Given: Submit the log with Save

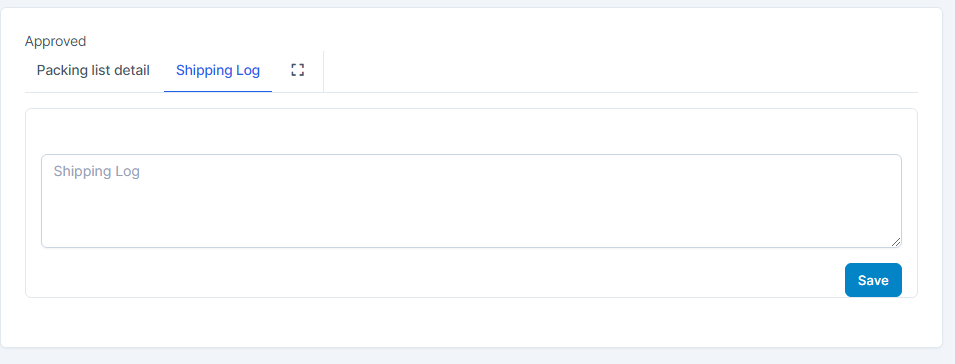Looking at the screenshot, I should [x=873, y=280].
